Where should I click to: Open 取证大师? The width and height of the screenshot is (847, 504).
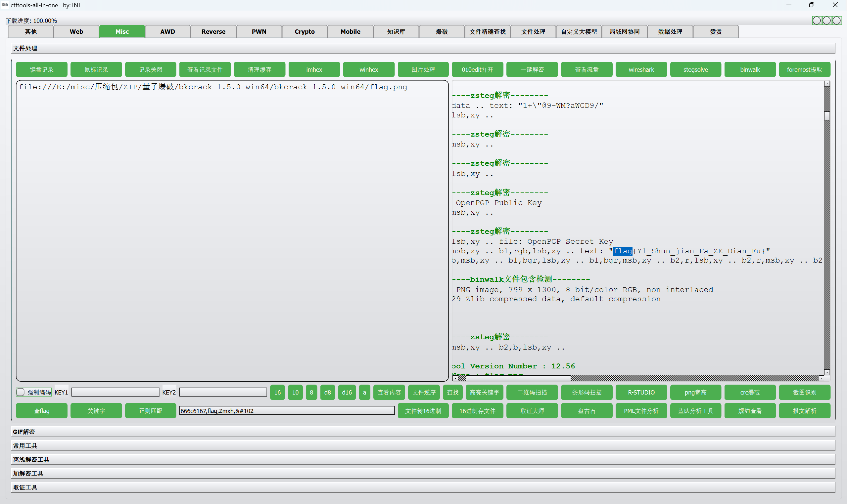click(532, 411)
